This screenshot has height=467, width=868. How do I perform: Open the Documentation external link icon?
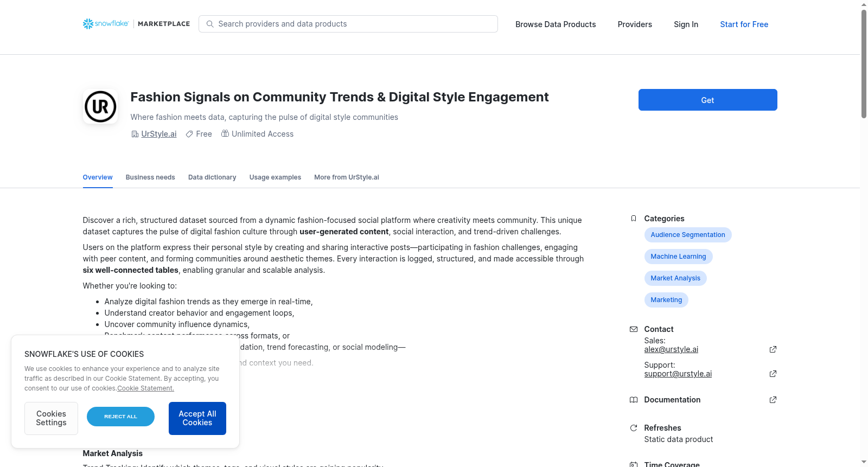click(x=773, y=400)
